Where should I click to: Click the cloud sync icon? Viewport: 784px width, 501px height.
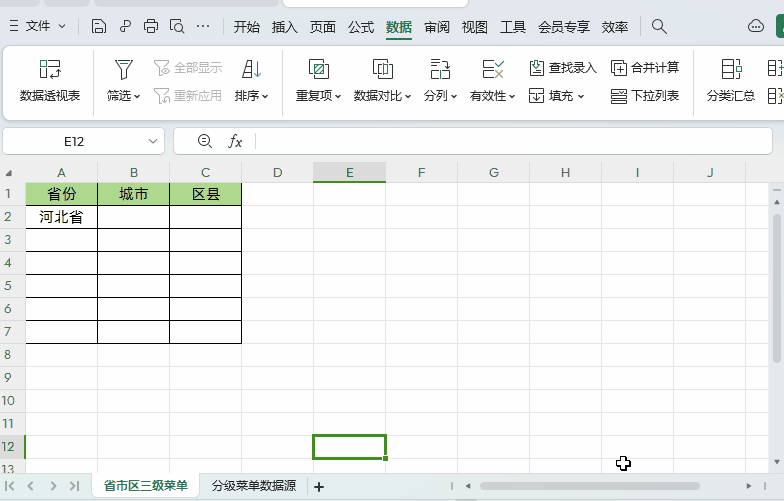756,26
